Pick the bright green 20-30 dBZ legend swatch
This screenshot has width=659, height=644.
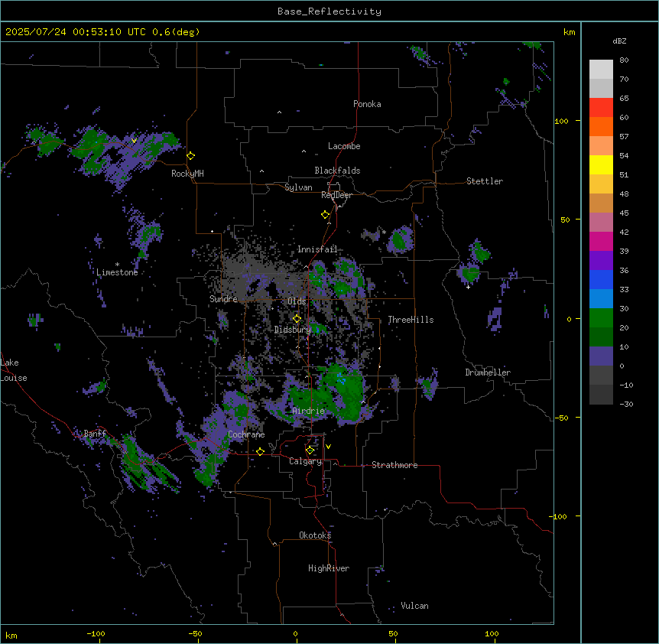click(x=601, y=318)
